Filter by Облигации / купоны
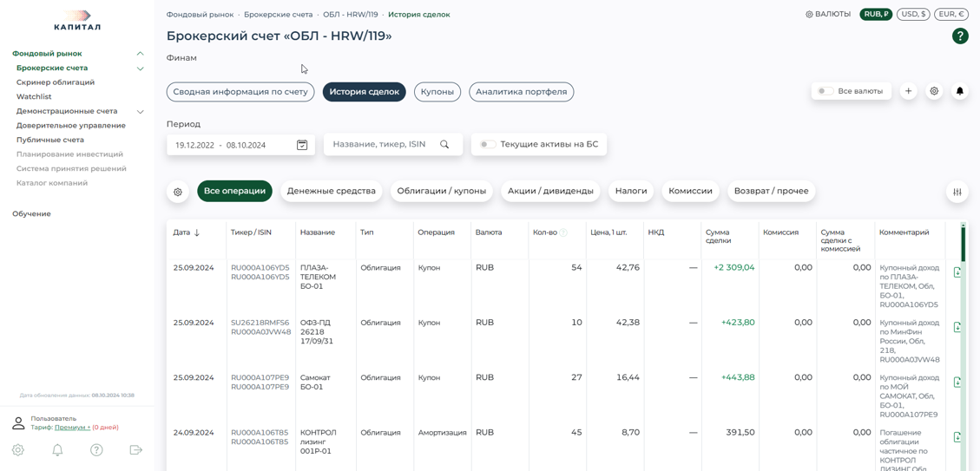Viewport: 980px width, 471px height. click(x=442, y=191)
